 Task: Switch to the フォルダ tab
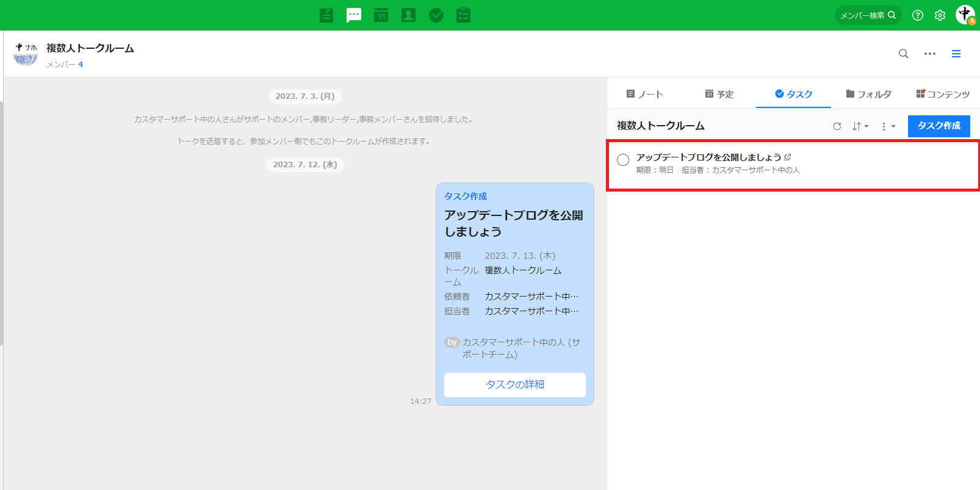tap(868, 94)
